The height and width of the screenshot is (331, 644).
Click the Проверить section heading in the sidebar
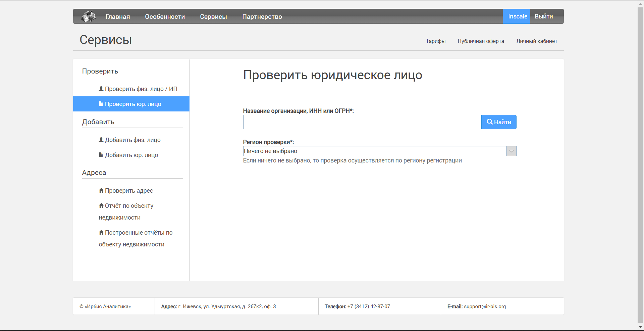pyautogui.click(x=100, y=71)
